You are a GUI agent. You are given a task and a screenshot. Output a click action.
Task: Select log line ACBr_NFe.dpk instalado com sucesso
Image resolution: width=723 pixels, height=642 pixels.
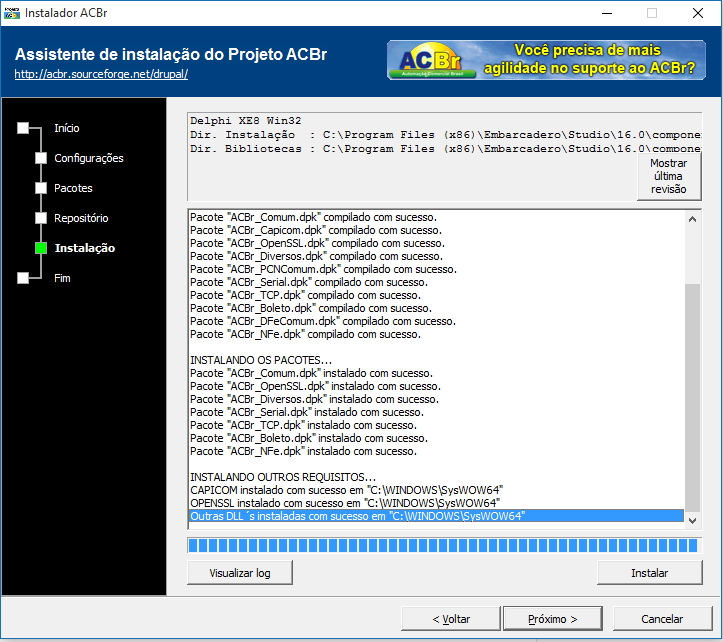tap(303, 451)
